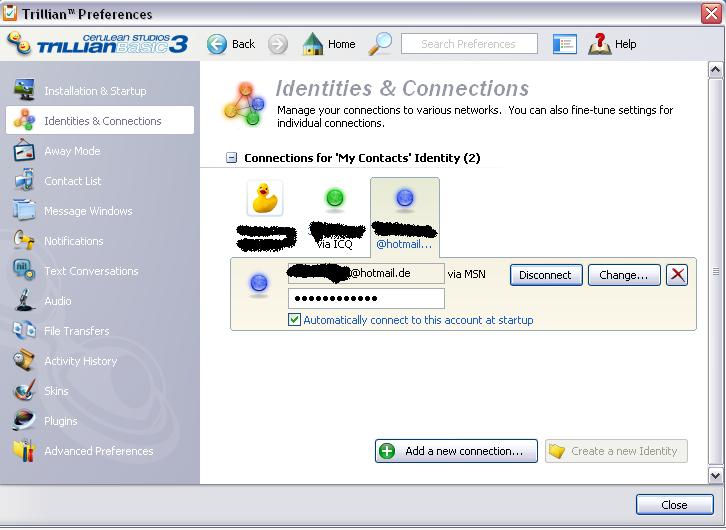Click the Message Windows sidebar icon

24,210
